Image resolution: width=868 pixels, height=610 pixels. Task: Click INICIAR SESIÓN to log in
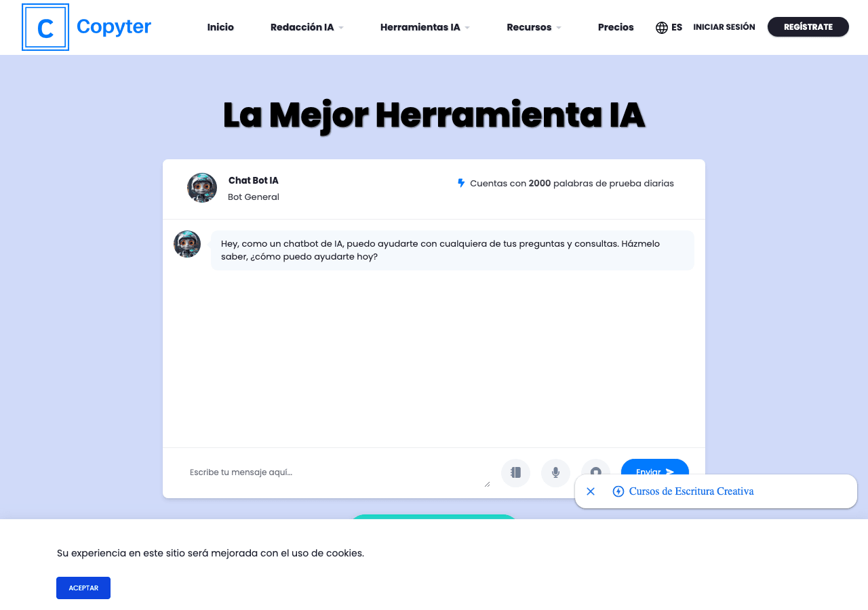(x=724, y=27)
